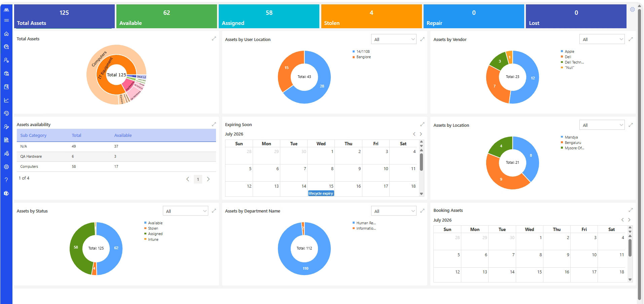This screenshot has width=644, height=304.
Task: Open the Assets by User Location All dropdown
Action: (x=394, y=39)
